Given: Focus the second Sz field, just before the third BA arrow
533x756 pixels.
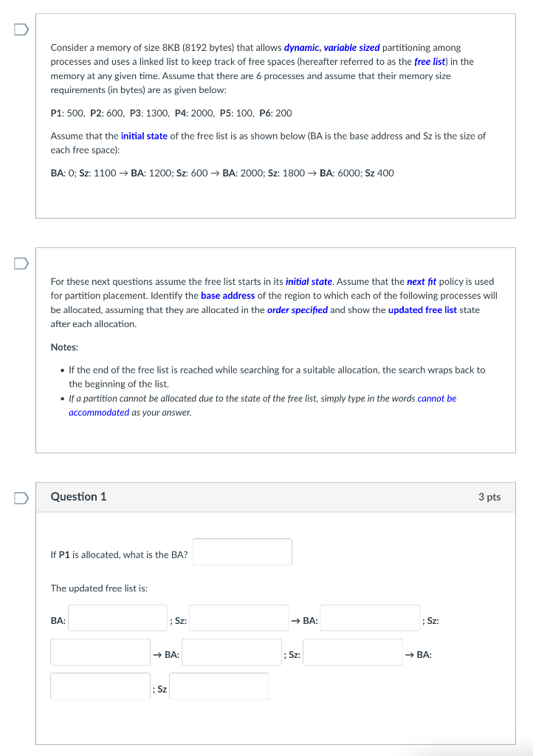Looking at the screenshot, I should pos(100,653).
